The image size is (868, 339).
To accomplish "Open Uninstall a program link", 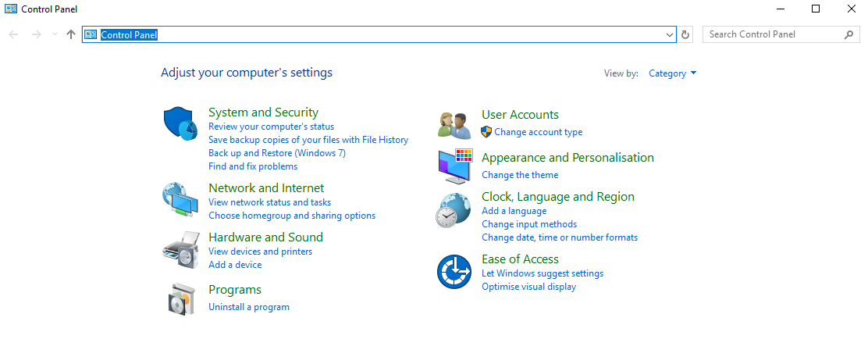I will click(248, 307).
